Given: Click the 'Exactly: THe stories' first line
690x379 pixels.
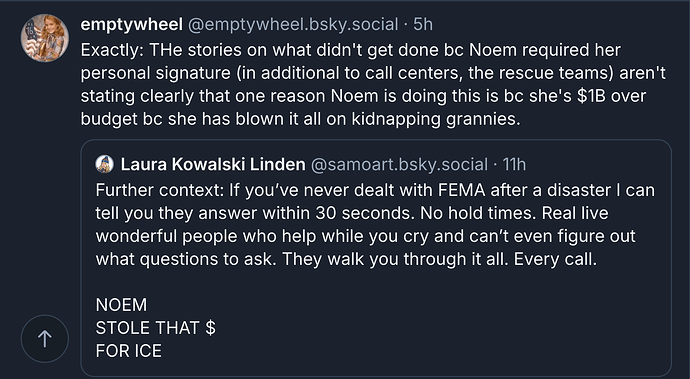Looking at the screenshot, I should pos(350,50).
